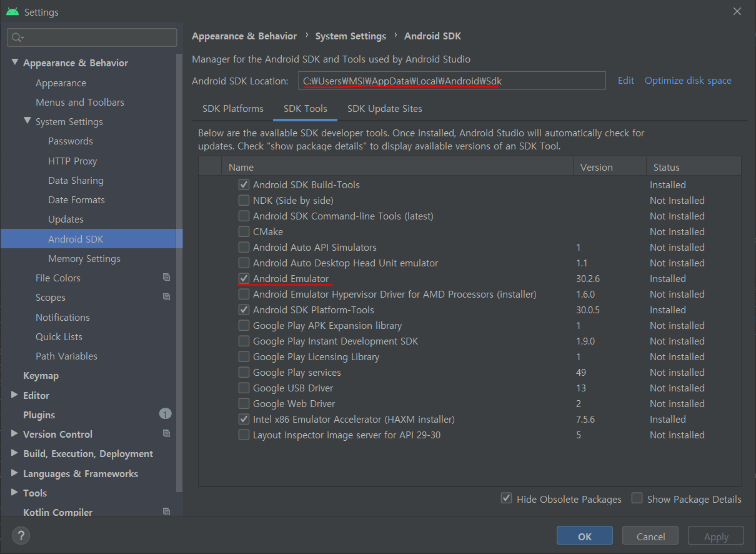Expand the Version Control settings node

pos(15,434)
